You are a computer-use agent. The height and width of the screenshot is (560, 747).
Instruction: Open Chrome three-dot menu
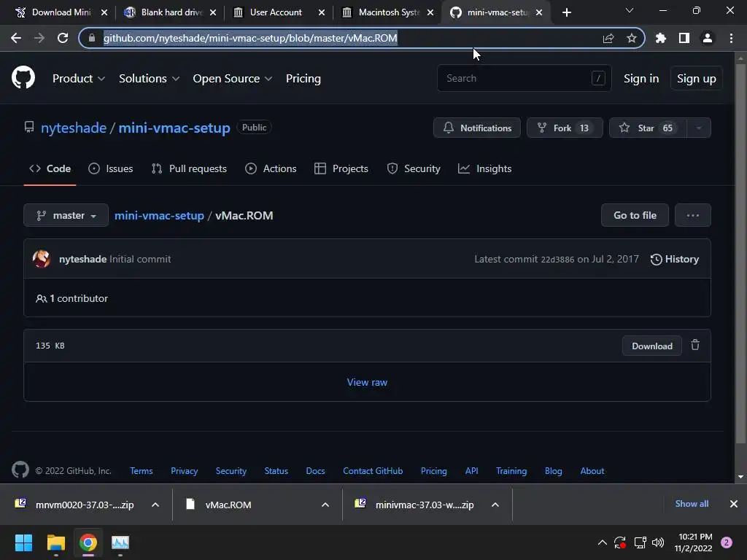click(731, 38)
